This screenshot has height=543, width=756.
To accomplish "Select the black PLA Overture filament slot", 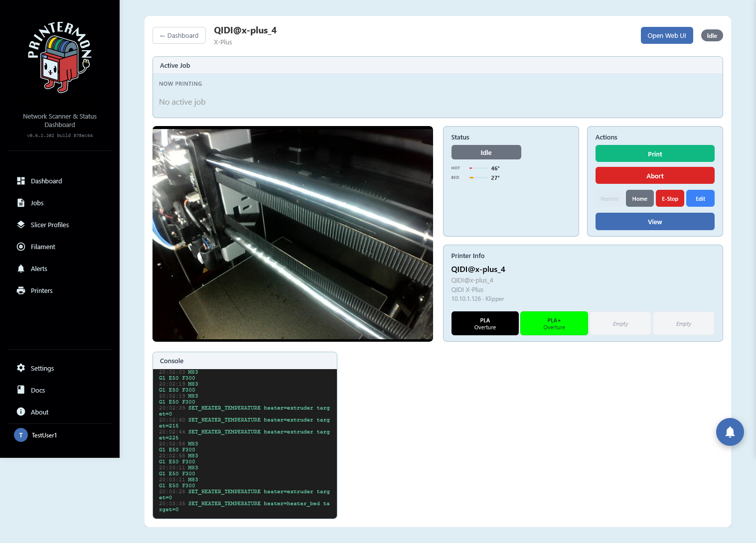I will 484,323.
